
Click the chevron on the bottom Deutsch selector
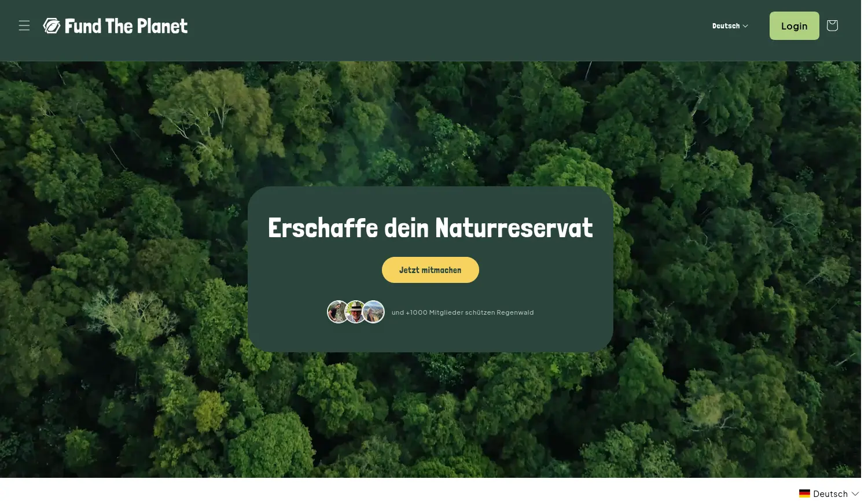pos(855,493)
